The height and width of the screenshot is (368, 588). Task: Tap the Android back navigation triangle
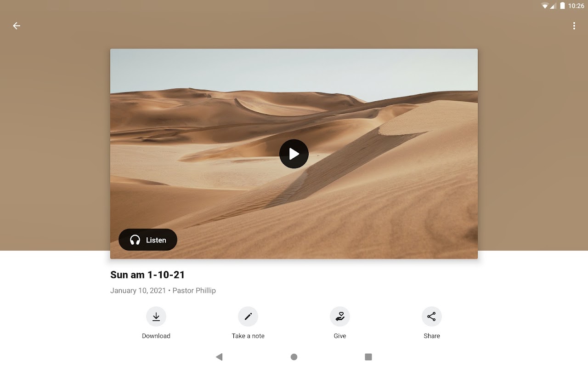click(x=219, y=356)
